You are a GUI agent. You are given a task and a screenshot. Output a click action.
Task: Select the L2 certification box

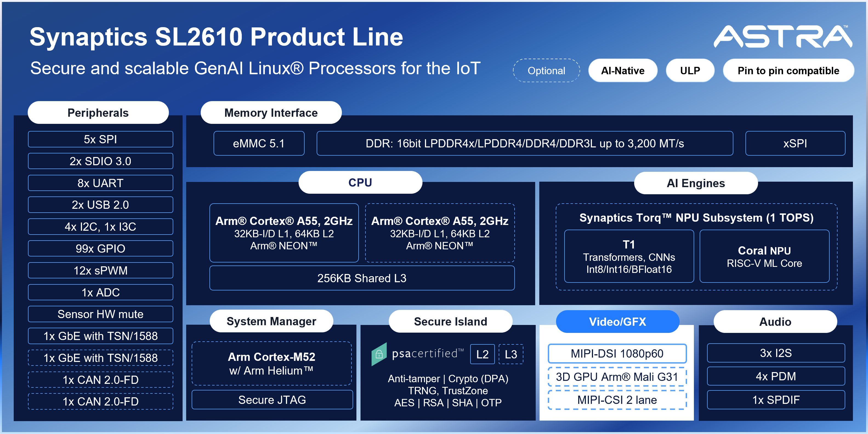coord(482,354)
